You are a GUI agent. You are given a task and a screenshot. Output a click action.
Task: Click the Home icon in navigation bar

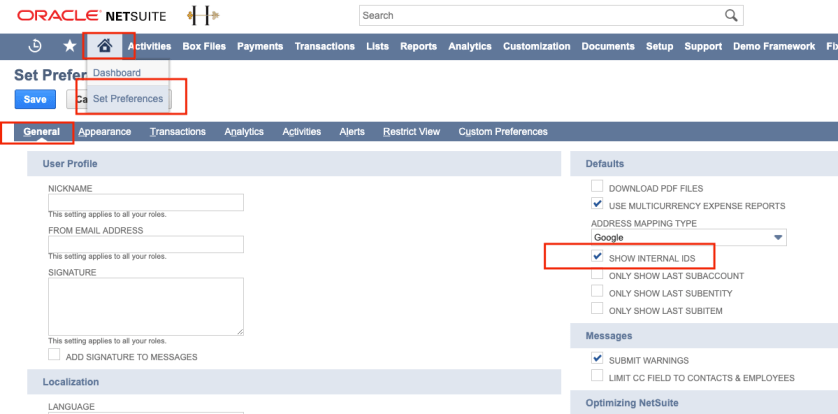[x=104, y=46]
